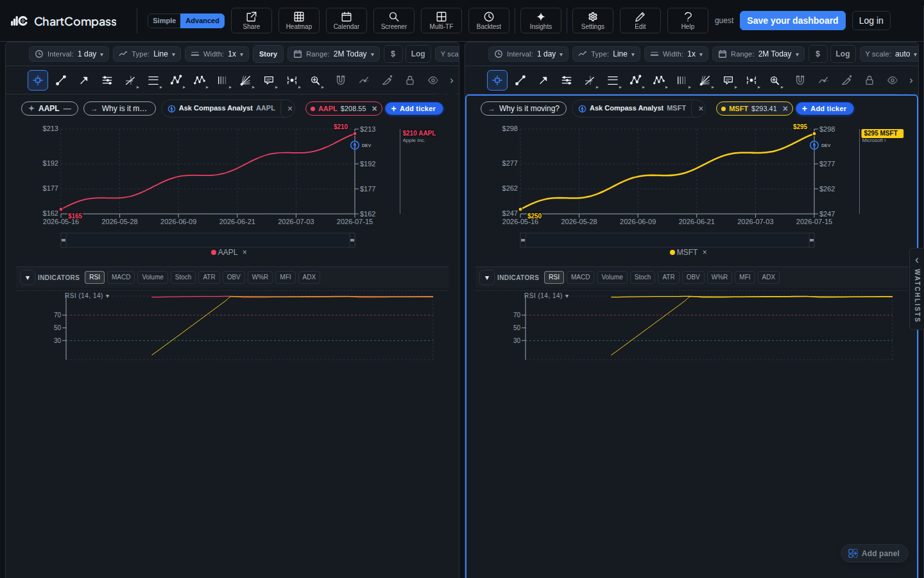Toggle lock drawings in AAPL panel
Viewport: 924px width, 578px height.
[x=410, y=80]
